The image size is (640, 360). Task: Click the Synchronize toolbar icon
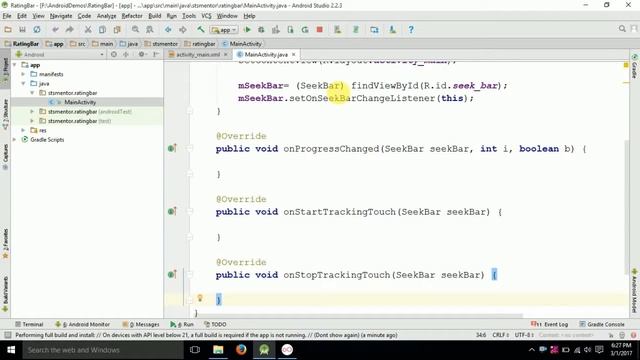point(37,29)
